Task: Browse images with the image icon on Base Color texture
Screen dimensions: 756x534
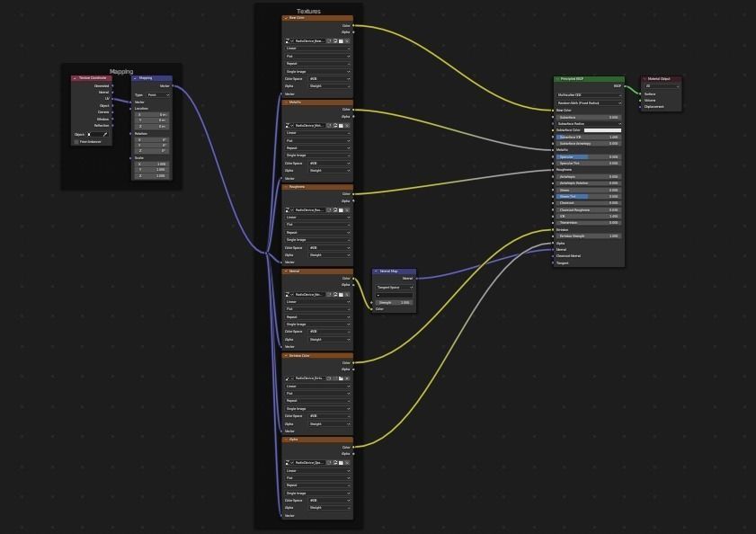Action: click(x=289, y=41)
